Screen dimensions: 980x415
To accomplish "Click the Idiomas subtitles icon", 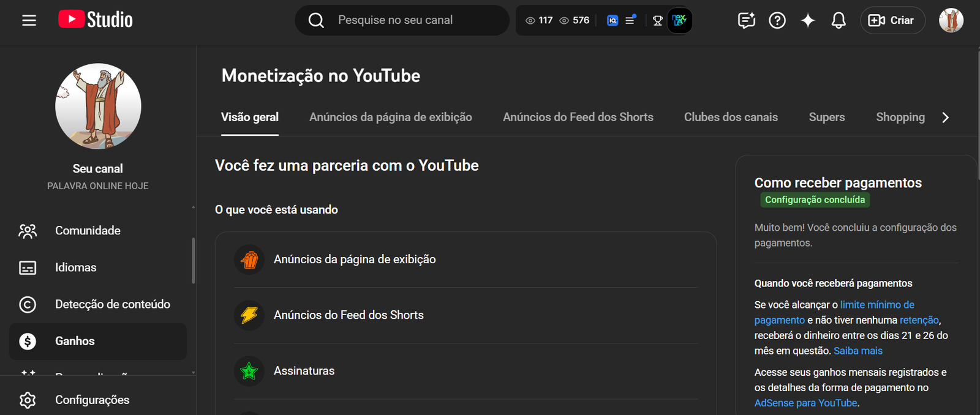I will tap(28, 267).
